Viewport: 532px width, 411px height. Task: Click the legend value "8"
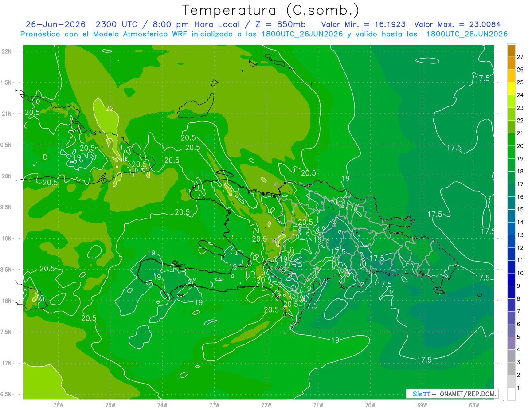click(519, 299)
